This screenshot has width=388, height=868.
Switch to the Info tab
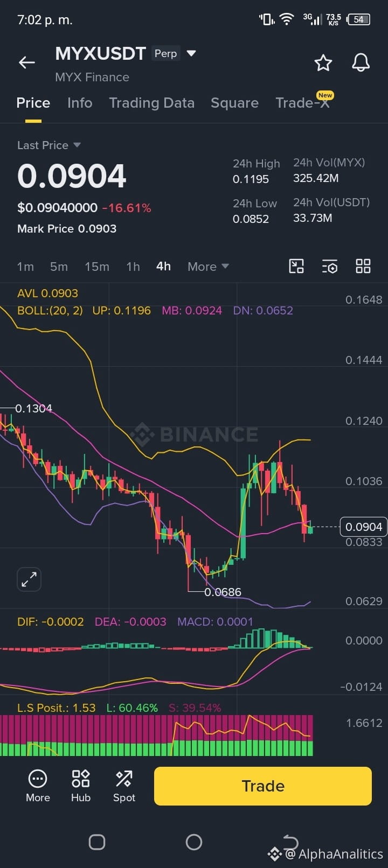80,103
